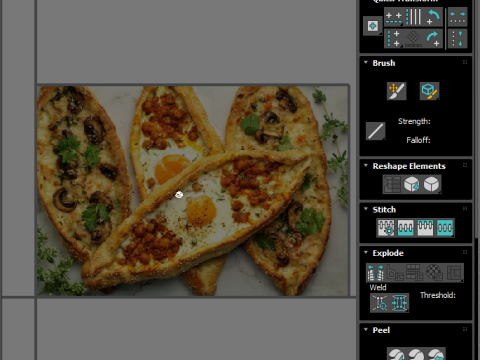Click the Explode rollout grip handle

coord(465,252)
